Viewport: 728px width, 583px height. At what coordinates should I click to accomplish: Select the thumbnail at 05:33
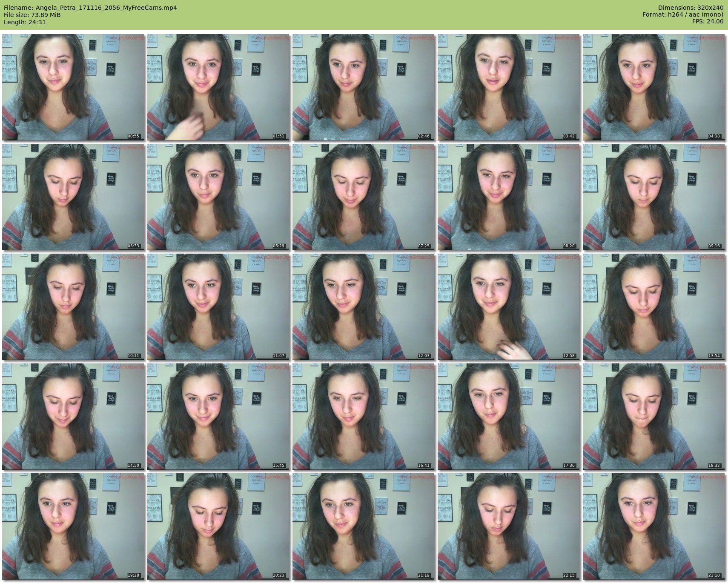point(73,197)
